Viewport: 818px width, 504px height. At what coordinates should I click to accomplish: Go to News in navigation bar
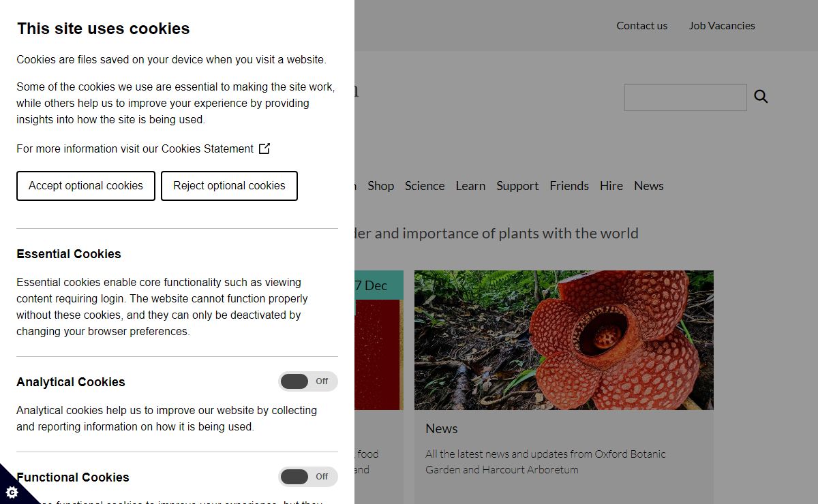click(648, 186)
